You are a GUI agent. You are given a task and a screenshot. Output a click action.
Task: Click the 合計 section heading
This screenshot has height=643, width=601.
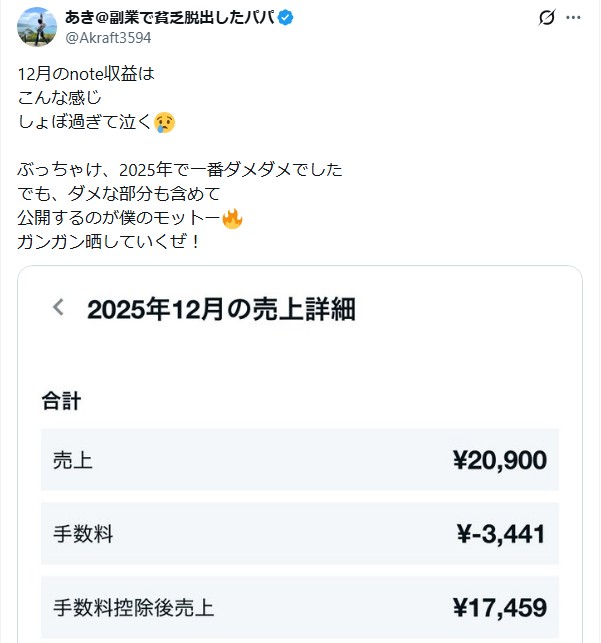pos(61,401)
